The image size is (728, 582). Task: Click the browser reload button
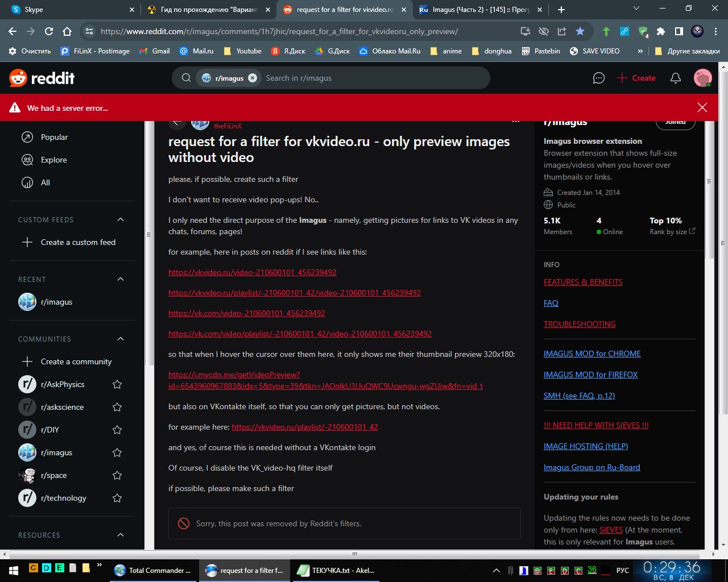click(49, 31)
